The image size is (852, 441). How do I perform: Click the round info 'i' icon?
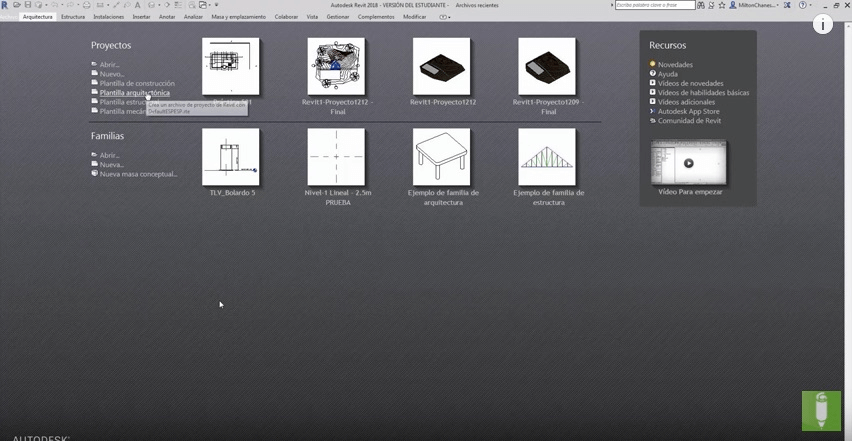tap(823, 24)
